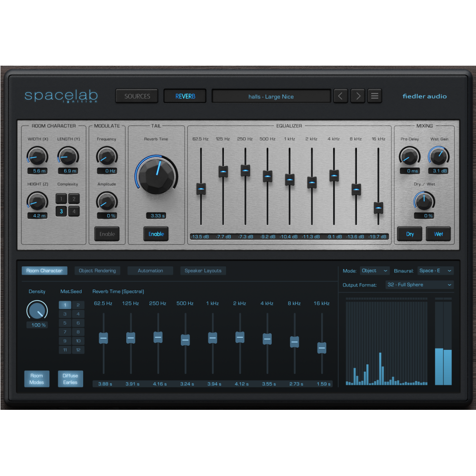The height and width of the screenshot is (476, 476).
Task: Adjust the Modulate Frequency knob
Action: pos(106,157)
